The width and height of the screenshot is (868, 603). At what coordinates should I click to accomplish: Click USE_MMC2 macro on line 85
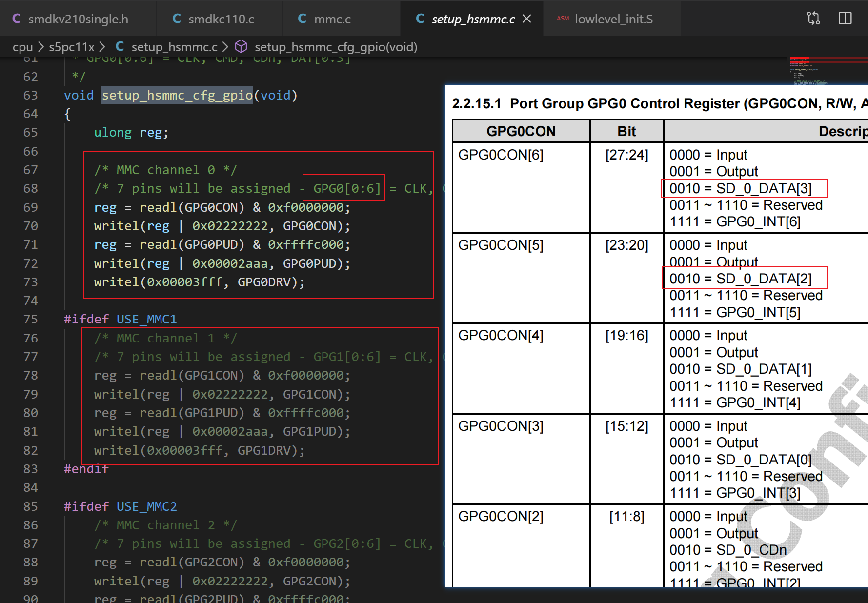point(146,506)
